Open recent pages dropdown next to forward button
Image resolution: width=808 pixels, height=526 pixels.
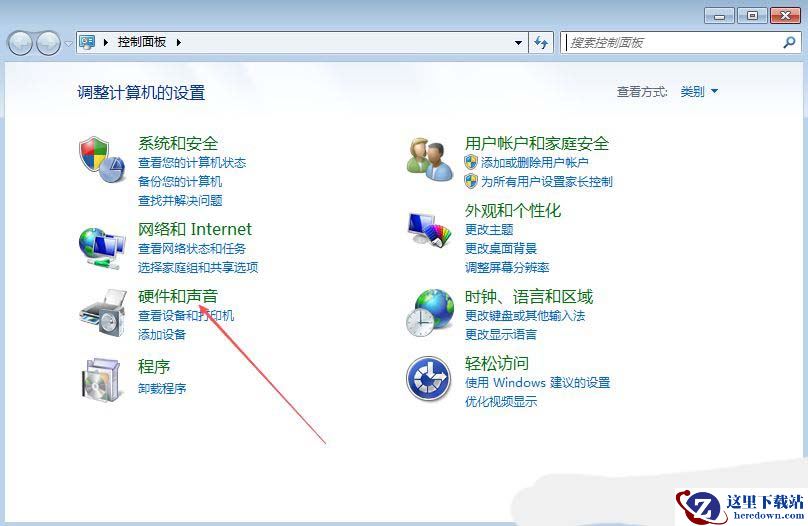(69, 44)
